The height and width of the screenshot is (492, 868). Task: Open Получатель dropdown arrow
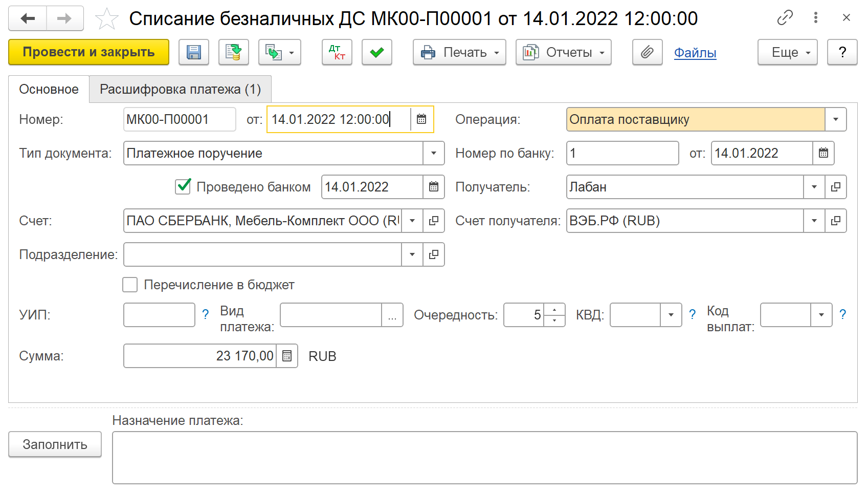click(x=814, y=187)
